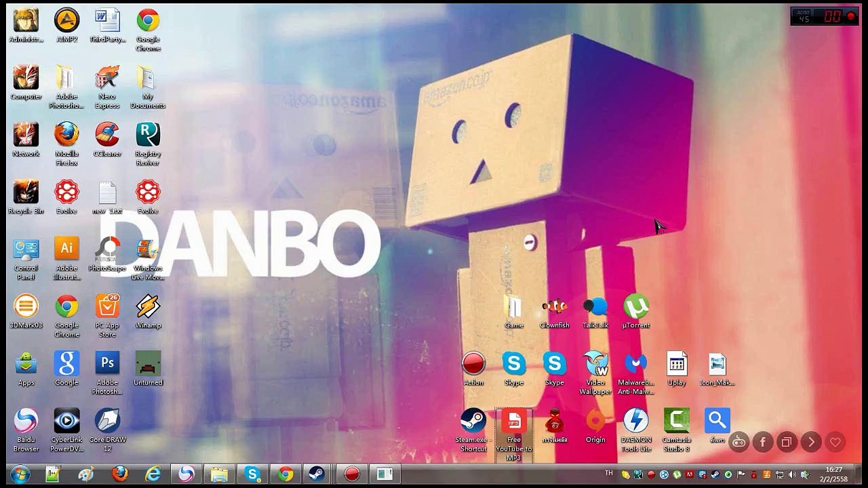Open Paint from the taskbar

pyautogui.click(x=86, y=474)
